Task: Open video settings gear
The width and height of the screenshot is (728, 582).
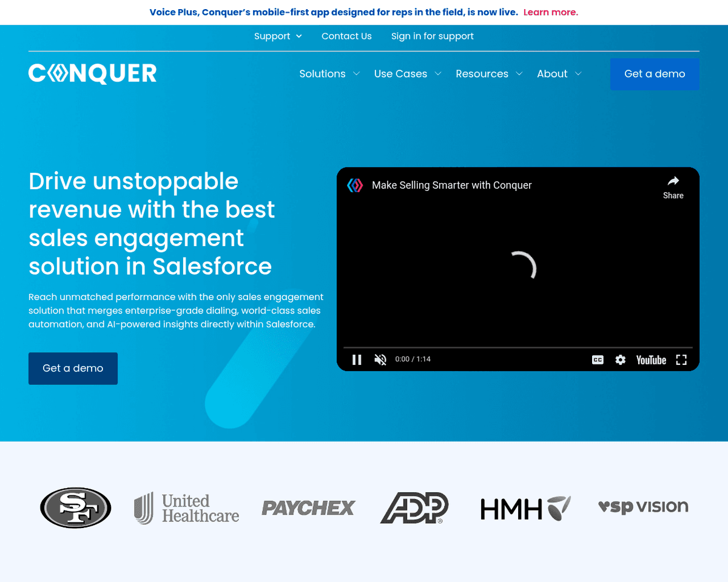Action: point(620,360)
